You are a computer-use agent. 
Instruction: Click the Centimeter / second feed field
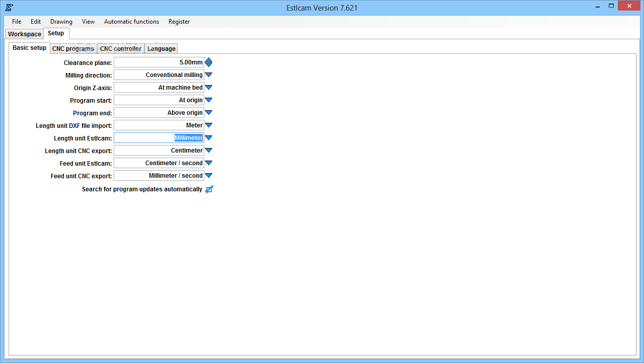coord(159,163)
